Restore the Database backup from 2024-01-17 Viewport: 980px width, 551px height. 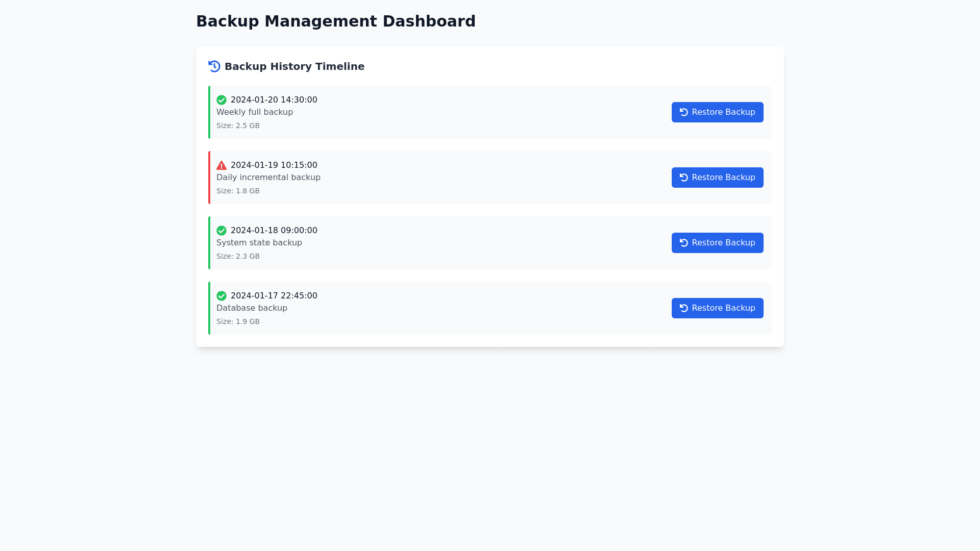(x=717, y=308)
